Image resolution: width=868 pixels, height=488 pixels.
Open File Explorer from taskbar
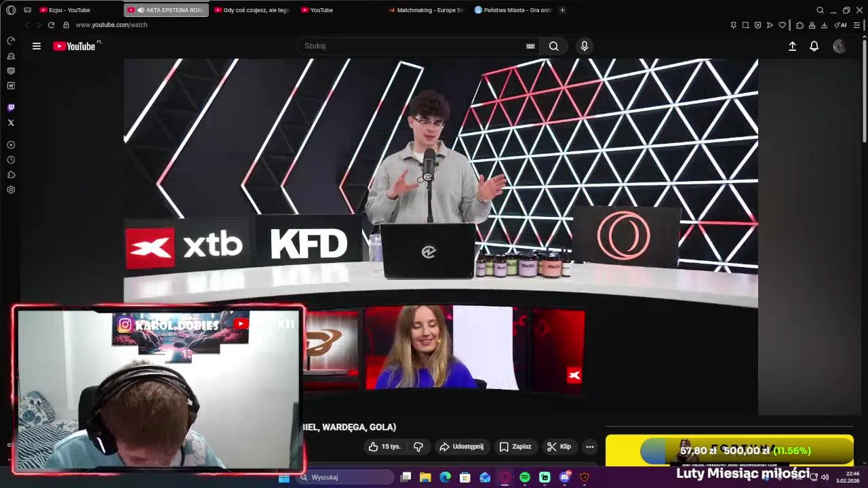425,477
